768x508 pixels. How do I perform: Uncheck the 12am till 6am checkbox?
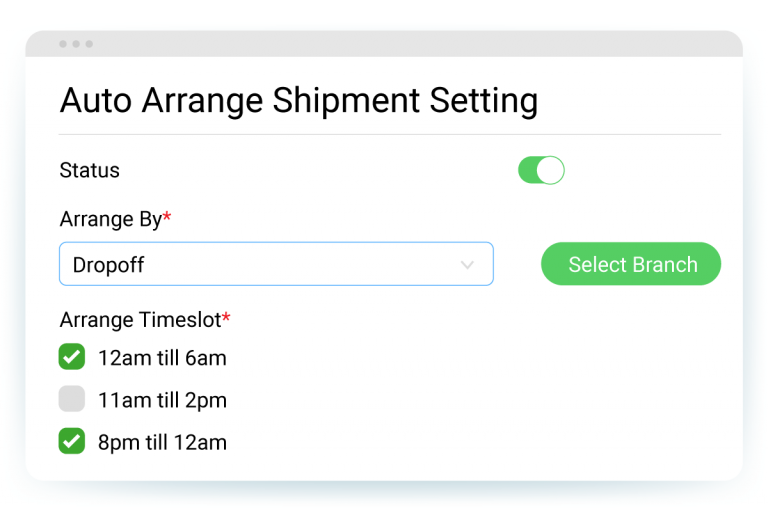(x=72, y=357)
